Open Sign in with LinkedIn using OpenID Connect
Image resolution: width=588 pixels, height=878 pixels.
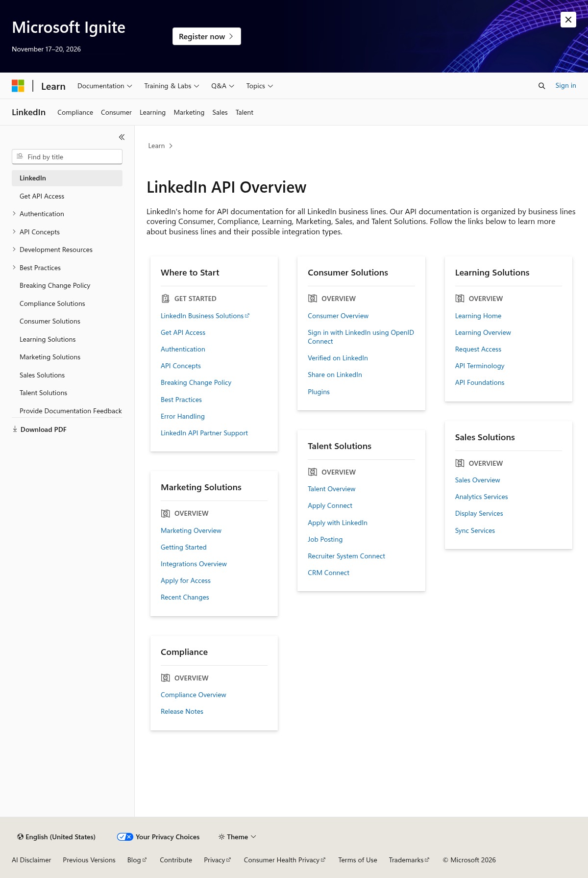361,337
